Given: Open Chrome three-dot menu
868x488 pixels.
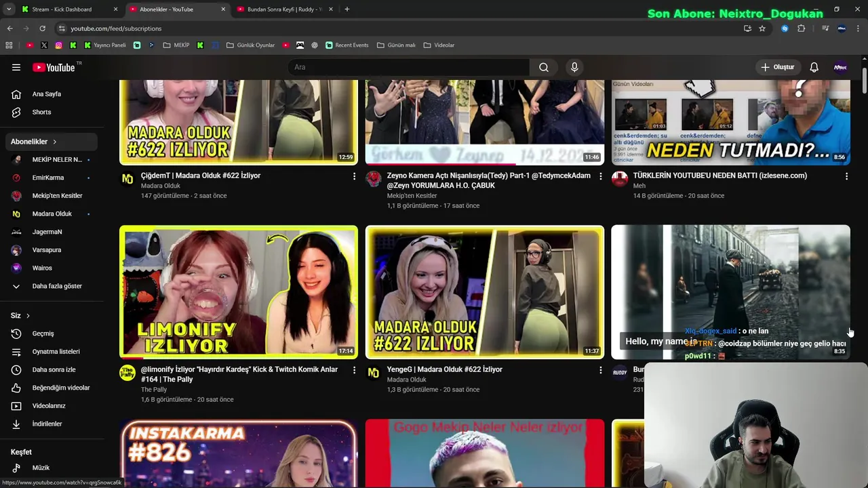Looking at the screenshot, I should 859,28.
